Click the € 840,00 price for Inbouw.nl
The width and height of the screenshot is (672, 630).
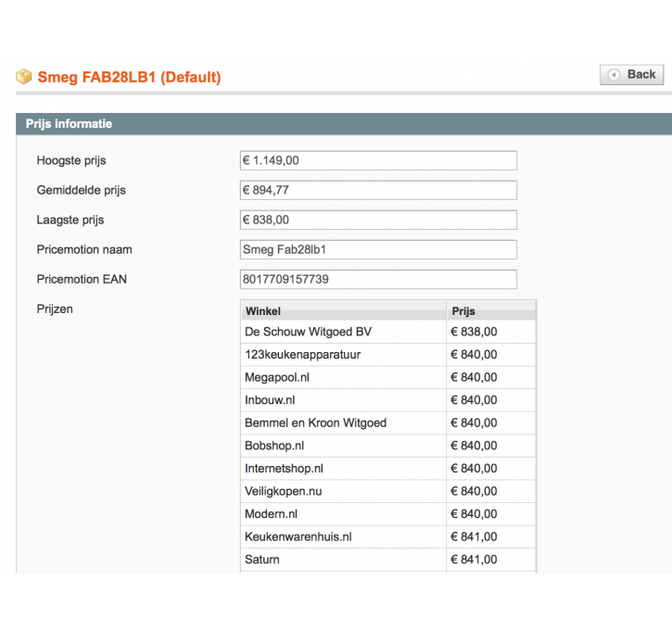coord(474,400)
